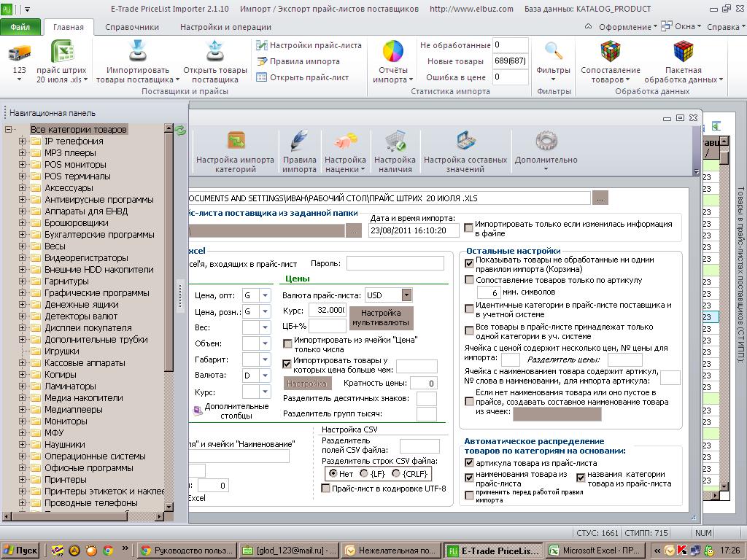Open the 'Цена, опт' column dropdown
This screenshot has height=560, width=747.
point(266,295)
